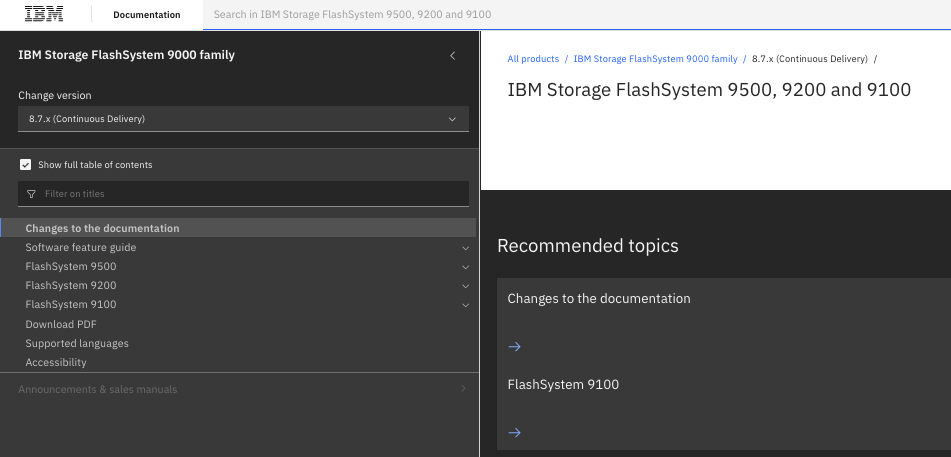Click sidebar title IBM Storage FlashSystem 9000 family

point(126,55)
